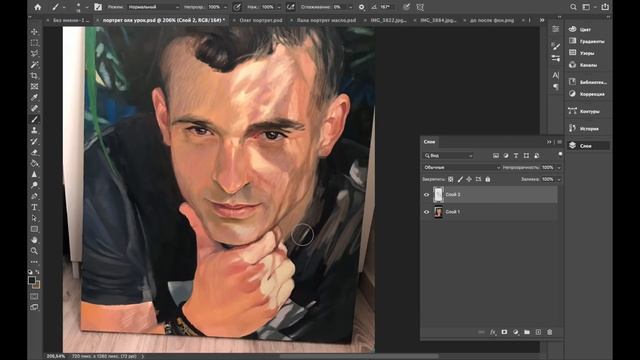Select the Eraser tool
Screen dimensions: 640x360
tap(34, 152)
